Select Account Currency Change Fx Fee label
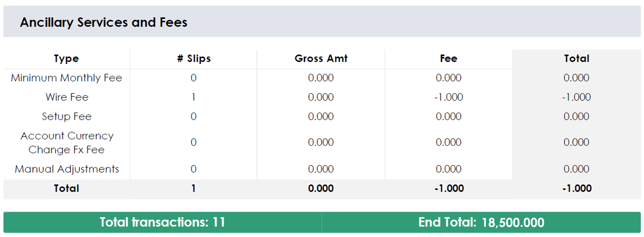Image resolution: width=644 pixels, height=237 pixels. pos(67,143)
